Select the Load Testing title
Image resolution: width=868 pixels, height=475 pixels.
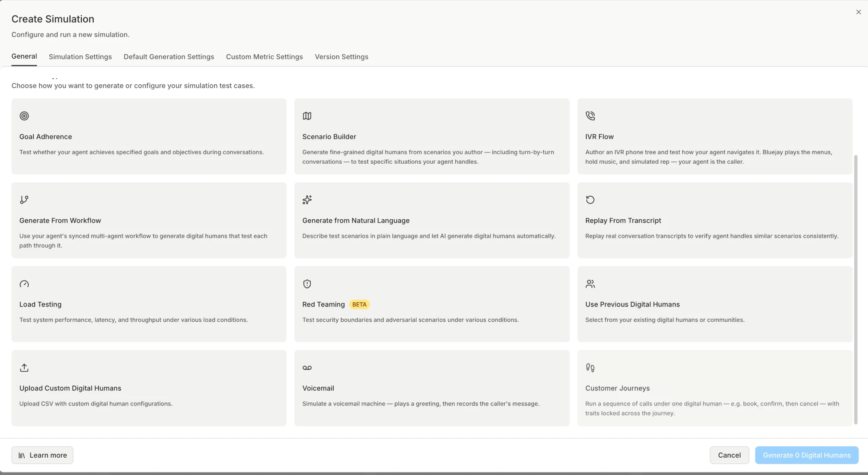tap(40, 304)
